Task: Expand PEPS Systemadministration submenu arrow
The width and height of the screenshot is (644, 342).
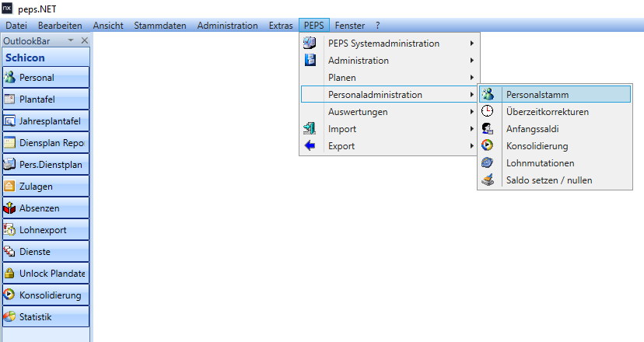Action: [x=472, y=43]
